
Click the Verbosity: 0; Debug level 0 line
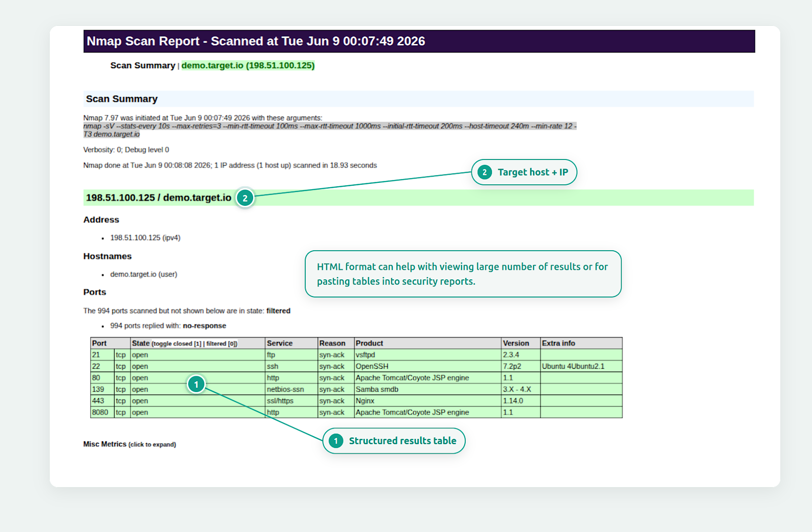[126, 150]
